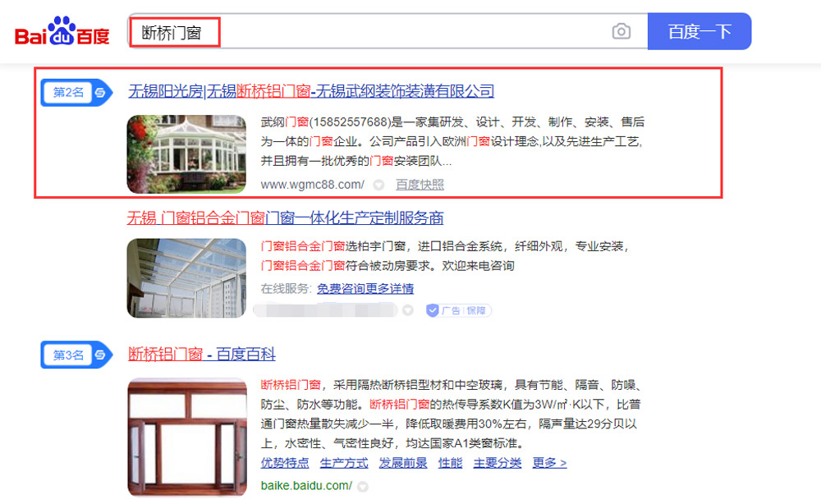821x504 pixels.
Task: Click the camera image search icon
Action: tap(621, 32)
